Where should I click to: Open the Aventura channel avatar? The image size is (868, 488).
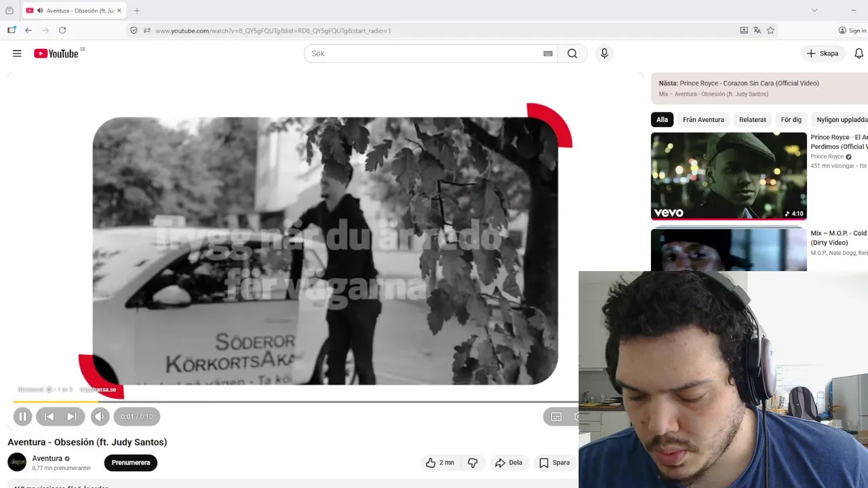click(17, 462)
